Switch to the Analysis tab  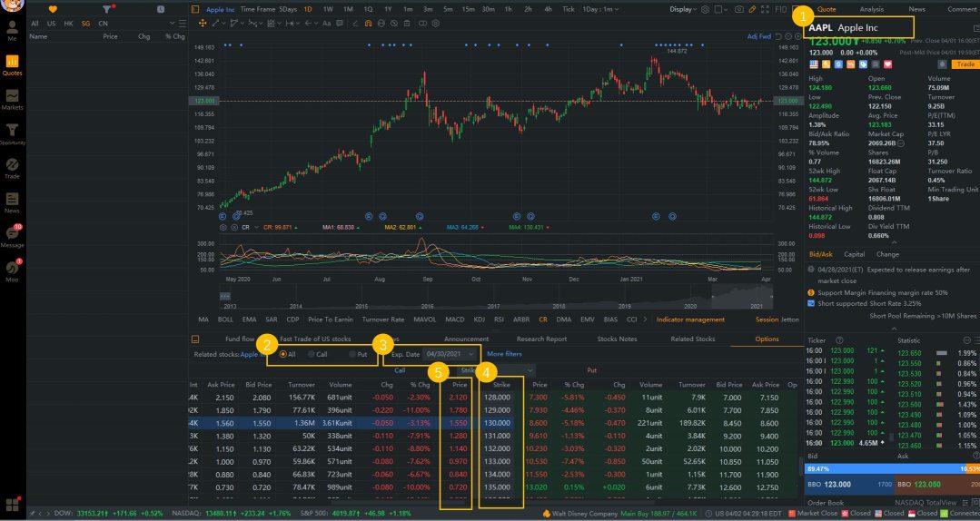(x=871, y=9)
